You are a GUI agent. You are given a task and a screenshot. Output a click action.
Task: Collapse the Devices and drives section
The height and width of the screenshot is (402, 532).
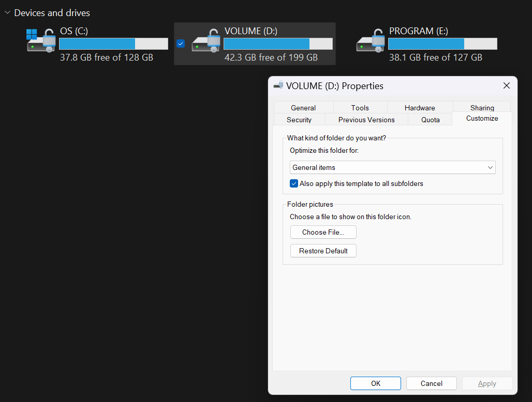click(x=7, y=12)
